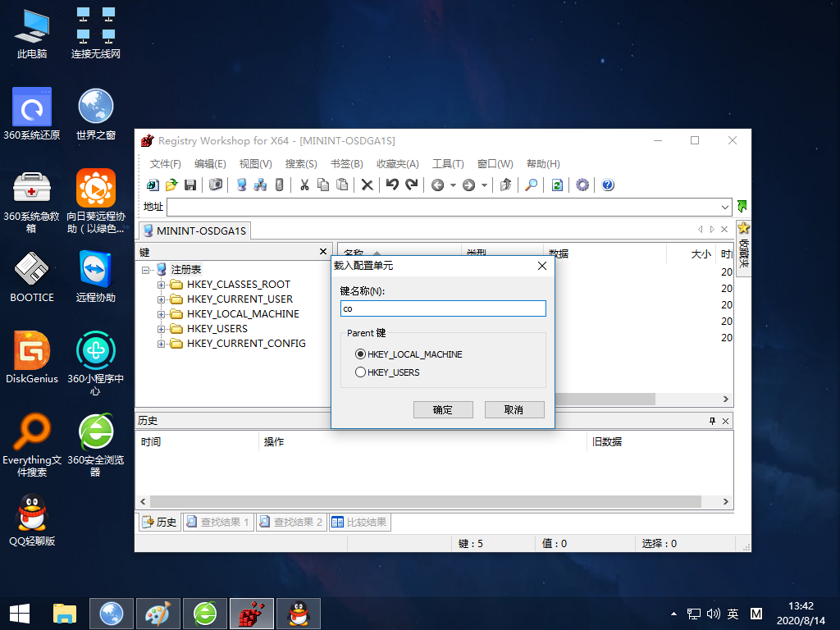Open File Explorer from taskbar
This screenshot has height=630, width=840.
[65, 614]
